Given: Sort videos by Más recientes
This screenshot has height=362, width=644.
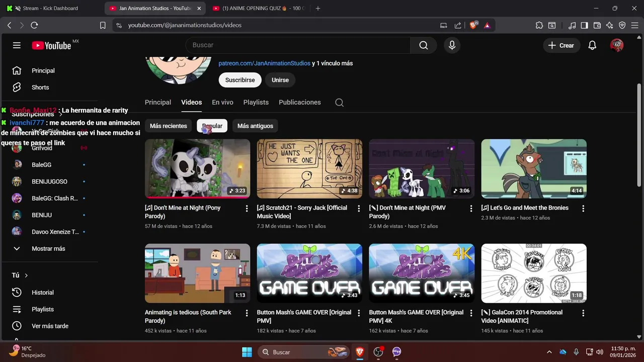Looking at the screenshot, I should coord(169,126).
